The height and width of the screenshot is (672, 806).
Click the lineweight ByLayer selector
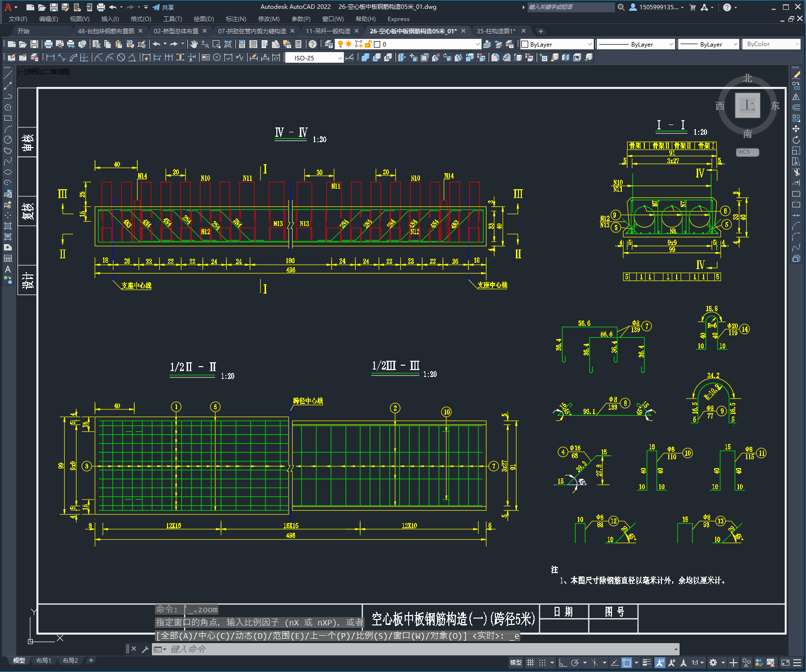708,44
